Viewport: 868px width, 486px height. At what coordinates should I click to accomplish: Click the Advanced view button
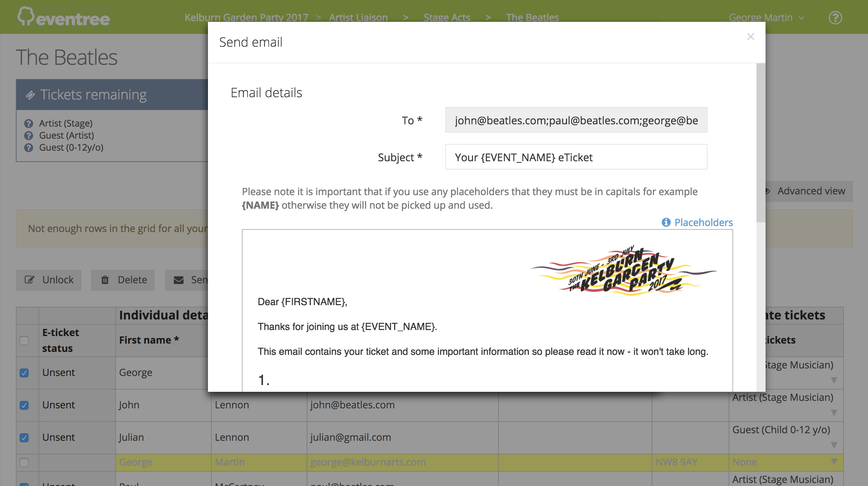coord(809,191)
